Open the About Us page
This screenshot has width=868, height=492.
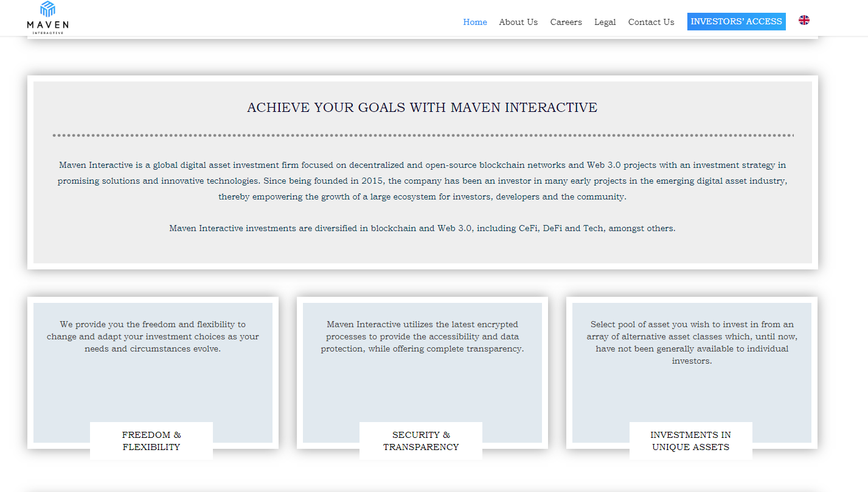(518, 22)
